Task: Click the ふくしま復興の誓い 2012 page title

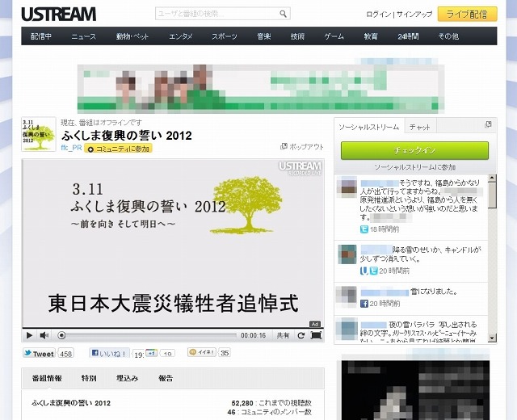Action: pos(127,136)
